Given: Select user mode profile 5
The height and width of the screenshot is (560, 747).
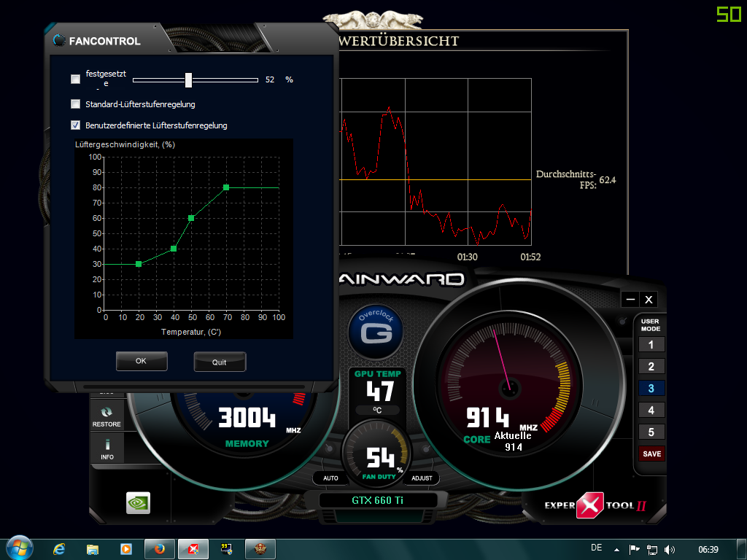Looking at the screenshot, I should click(x=651, y=432).
